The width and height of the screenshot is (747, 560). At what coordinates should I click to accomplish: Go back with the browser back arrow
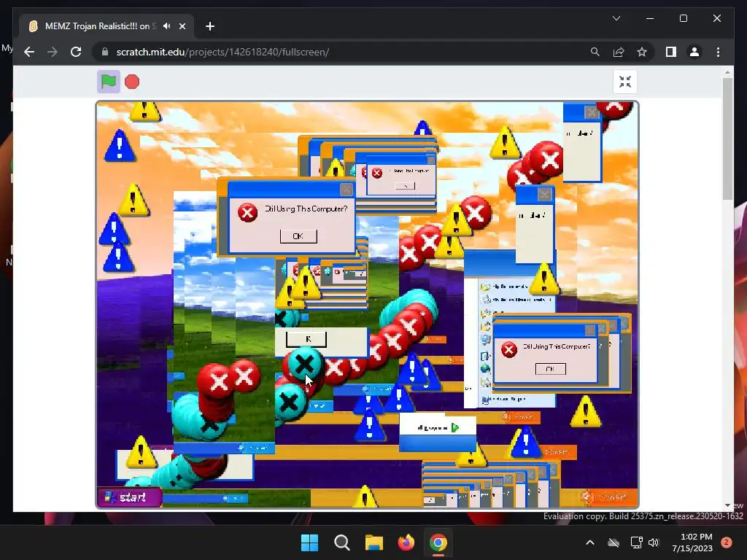[29, 52]
